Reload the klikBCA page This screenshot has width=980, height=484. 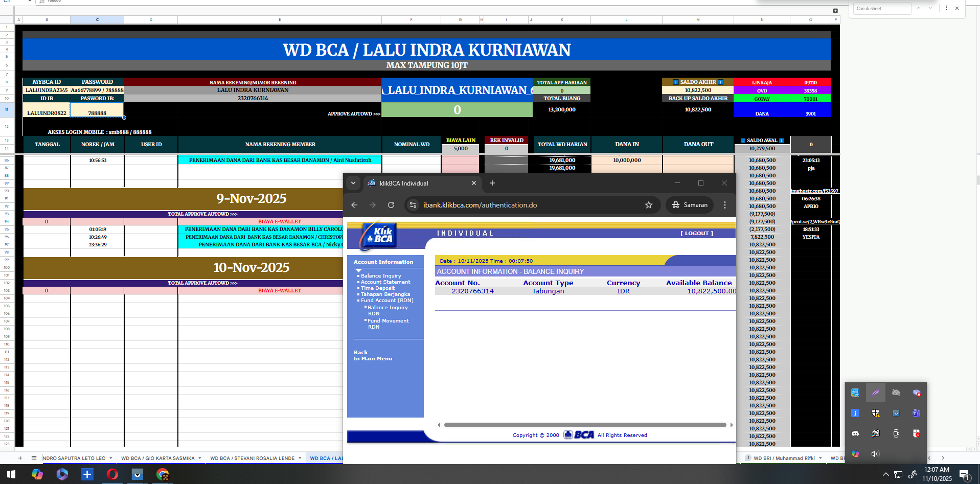(x=391, y=205)
